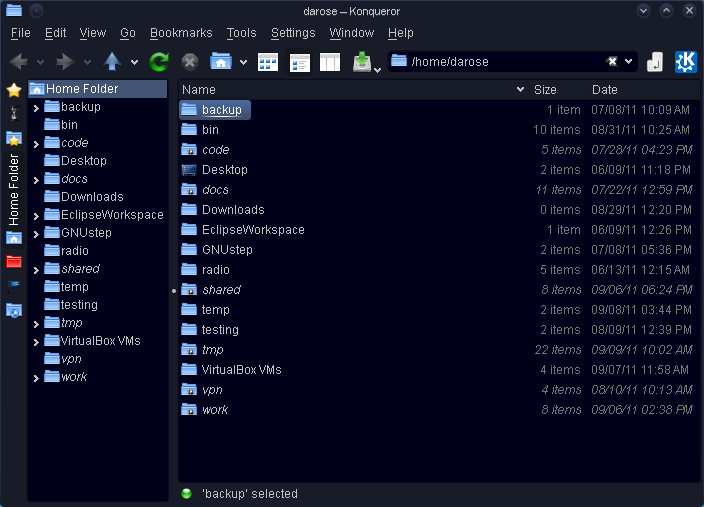Select Home Folder root in tree
Viewport: 704px width, 507px height.
pos(98,89)
